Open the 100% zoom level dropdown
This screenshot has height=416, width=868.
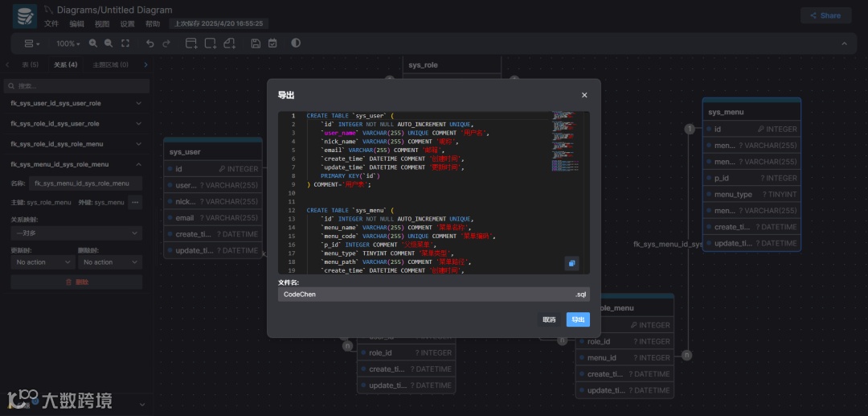tap(68, 43)
